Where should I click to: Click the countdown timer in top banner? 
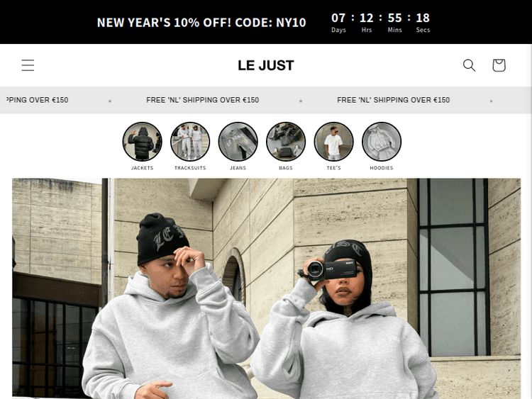point(380,23)
